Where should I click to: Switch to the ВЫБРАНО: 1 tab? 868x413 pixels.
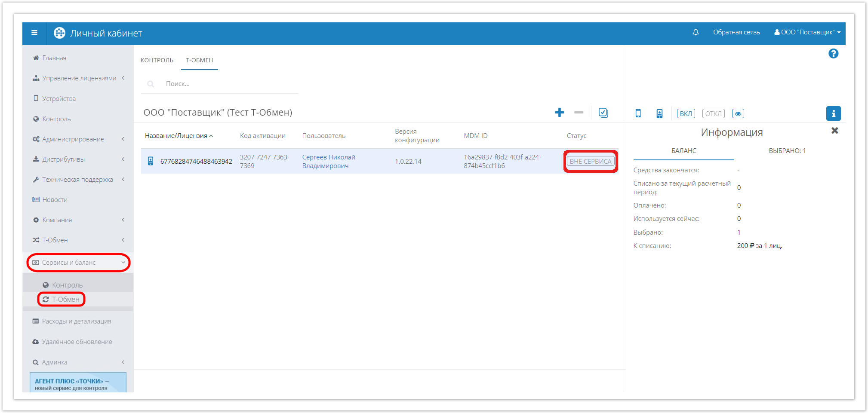787,151
